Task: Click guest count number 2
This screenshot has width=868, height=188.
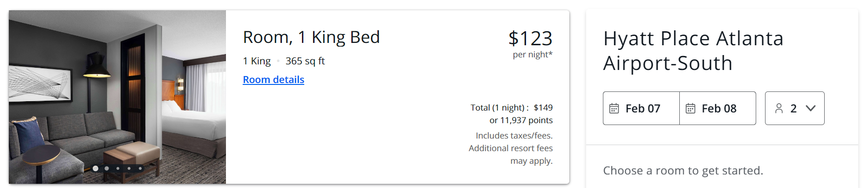Action: [x=793, y=109]
